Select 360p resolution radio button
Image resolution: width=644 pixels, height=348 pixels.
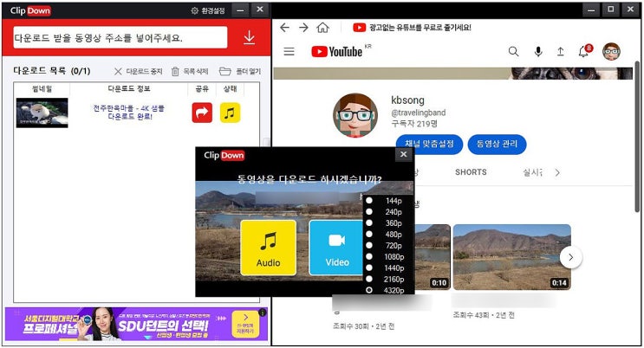369,222
